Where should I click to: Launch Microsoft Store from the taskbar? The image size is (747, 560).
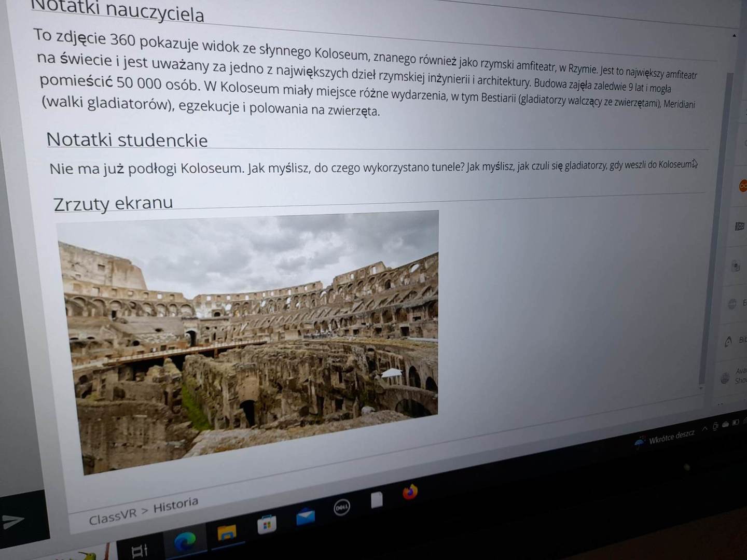(267, 525)
